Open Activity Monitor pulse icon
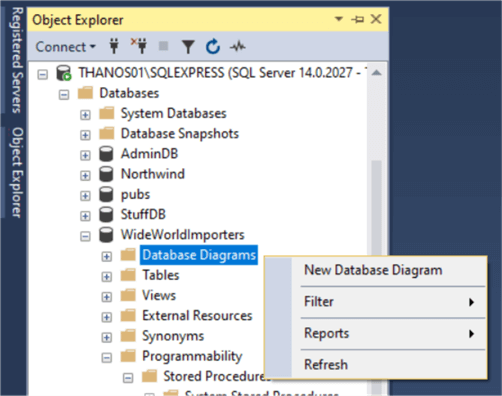This screenshot has height=396, width=502. pos(238,47)
